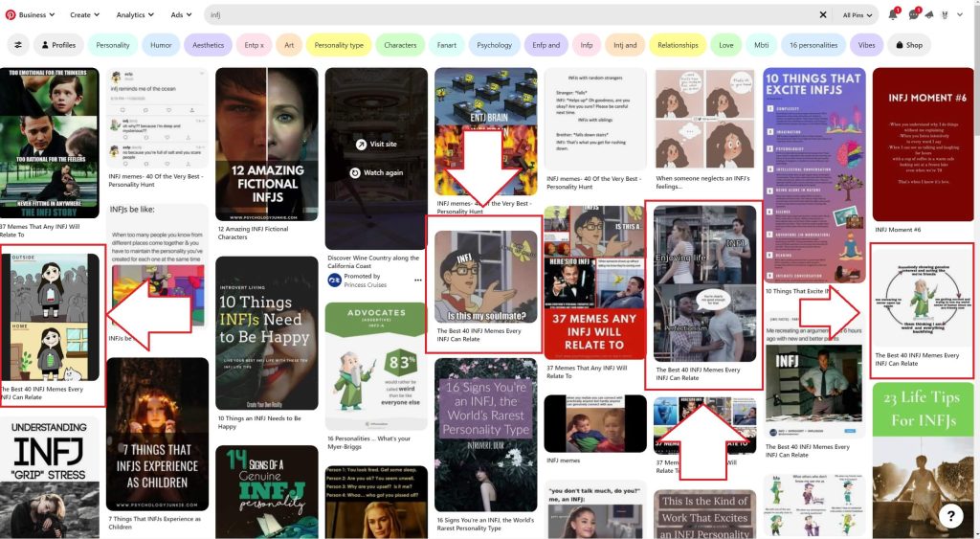Open the messages chat bubble icon

(913, 15)
